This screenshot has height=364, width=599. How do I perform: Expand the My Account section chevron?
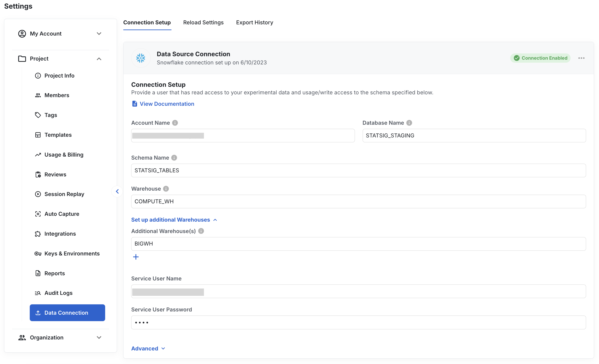tap(99, 34)
